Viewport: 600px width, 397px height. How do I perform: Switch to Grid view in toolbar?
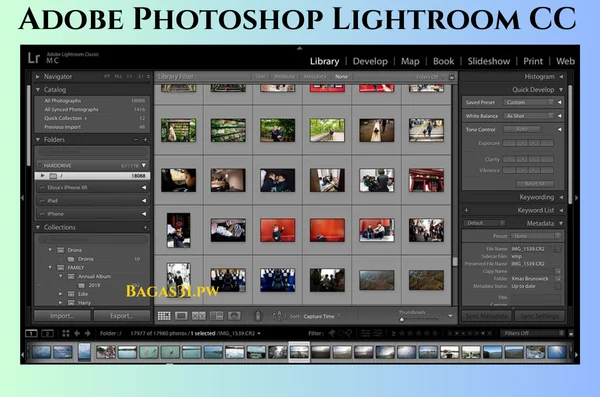click(164, 316)
